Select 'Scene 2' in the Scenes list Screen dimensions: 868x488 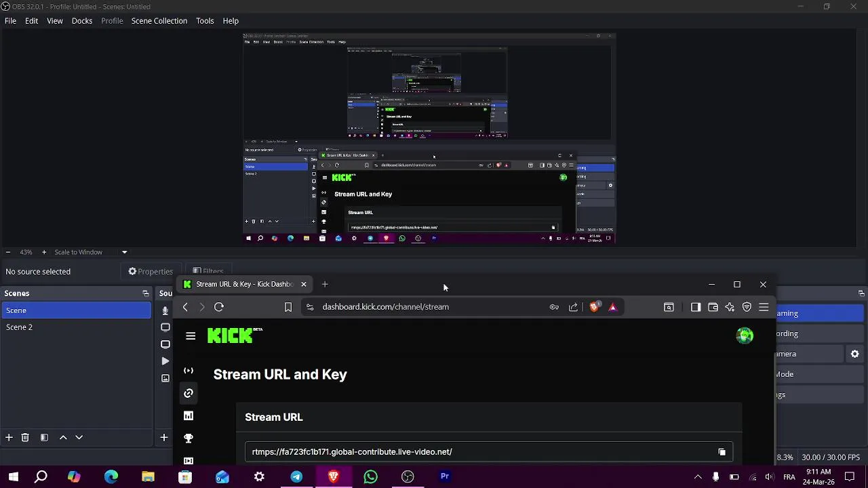coord(75,327)
